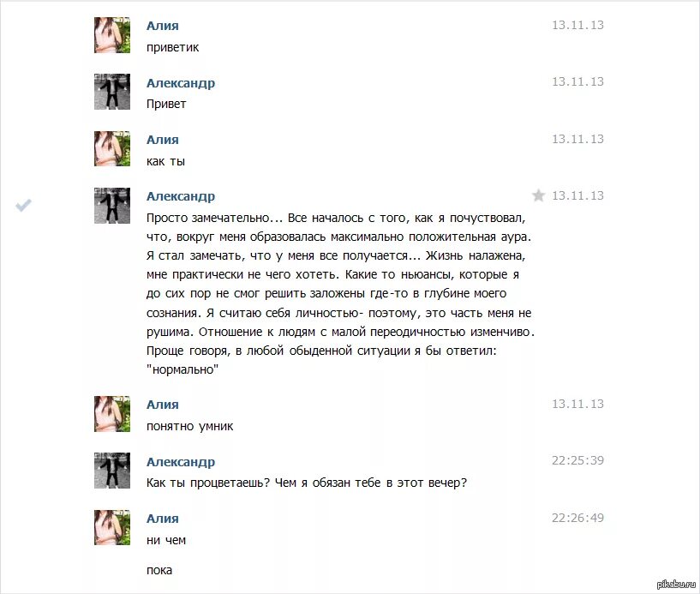The height and width of the screenshot is (594, 700).
Task: Toggle the checkmark selecting Александр's long message
Action: click(24, 205)
